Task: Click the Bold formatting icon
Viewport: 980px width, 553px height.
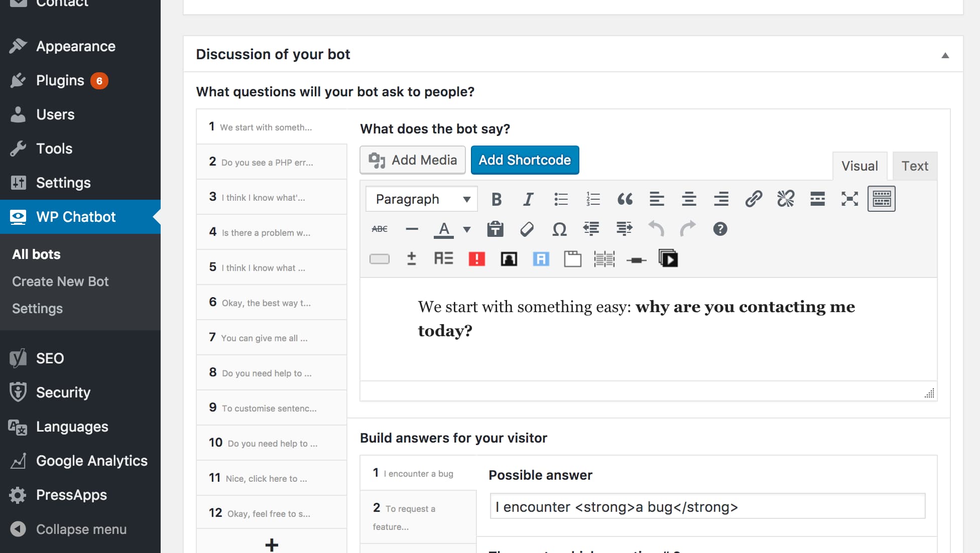Action: (x=497, y=198)
